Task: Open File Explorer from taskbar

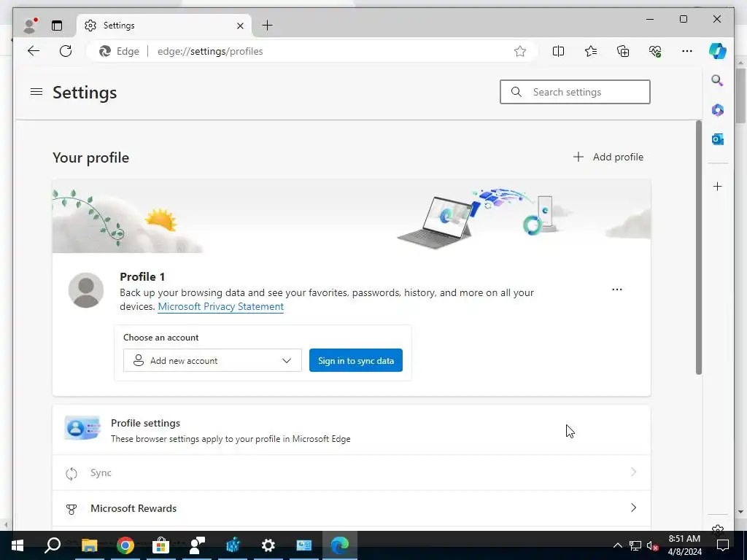Action: [89, 545]
